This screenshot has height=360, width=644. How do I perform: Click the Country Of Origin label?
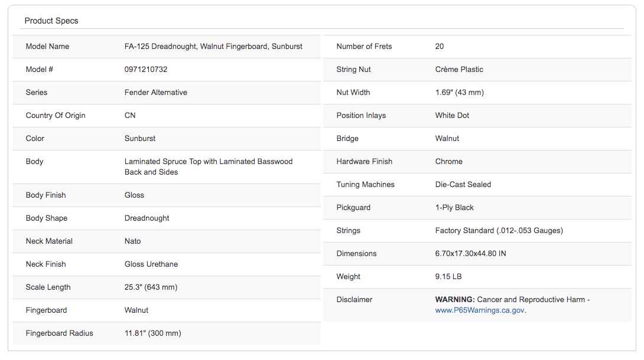coord(56,115)
